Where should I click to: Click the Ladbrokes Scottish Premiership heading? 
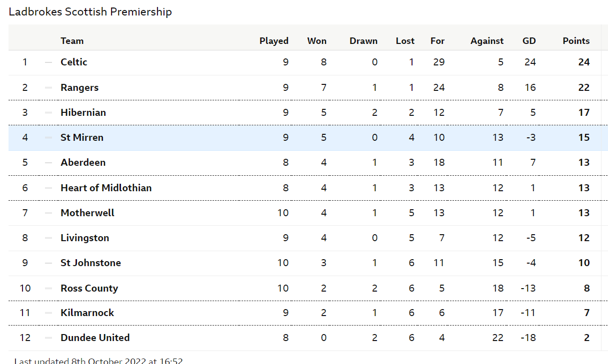pyautogui.click(x=90, y=11)
